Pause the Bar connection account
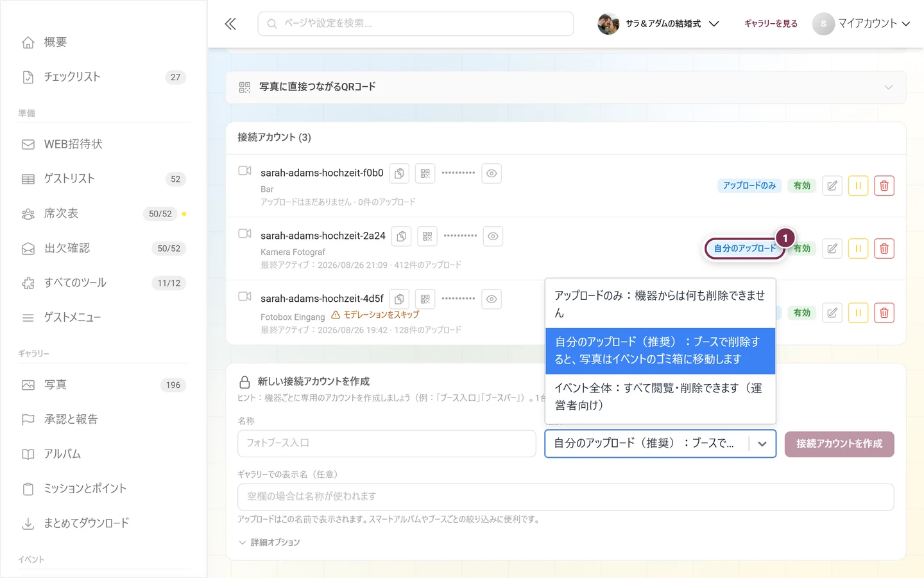Viewport: 924px width, 578px height. coord(858,186)
